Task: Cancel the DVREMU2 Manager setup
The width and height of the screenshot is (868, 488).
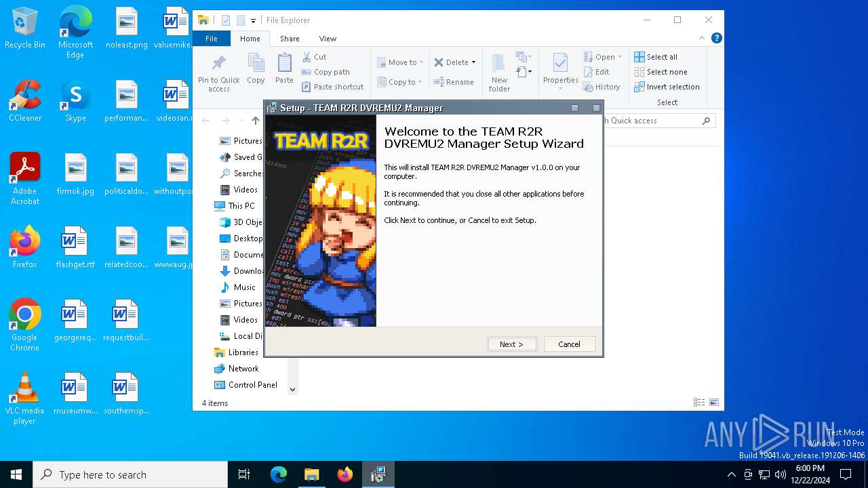Action: point(570,344)
